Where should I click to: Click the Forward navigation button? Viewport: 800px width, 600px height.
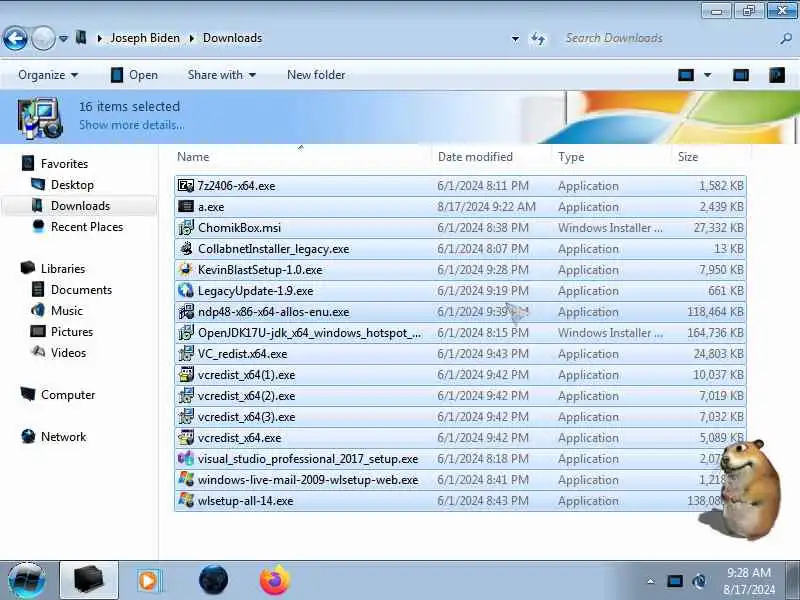point(43,38)
